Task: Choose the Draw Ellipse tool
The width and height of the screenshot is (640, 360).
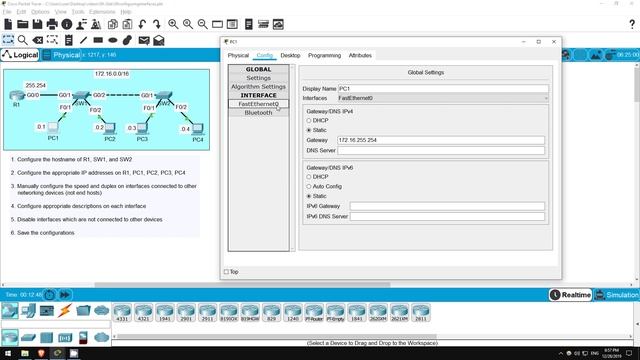Action: (x=113, y=40)
